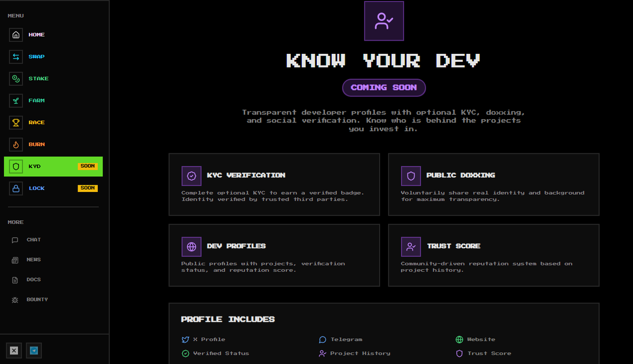This screenshot has height=364, width=633.
Task: Click the Profile Includes heading
Action: coord(228,320)
